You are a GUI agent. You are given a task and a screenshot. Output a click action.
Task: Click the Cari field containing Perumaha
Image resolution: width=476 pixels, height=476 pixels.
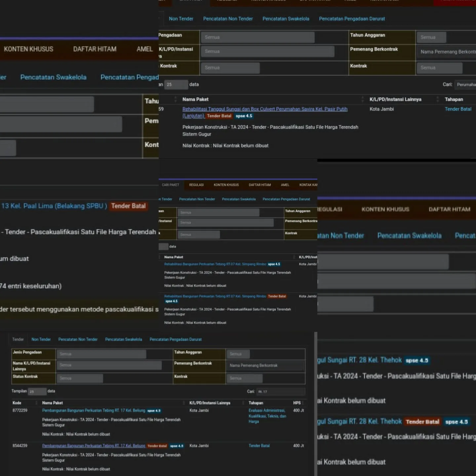coord(465,85)
